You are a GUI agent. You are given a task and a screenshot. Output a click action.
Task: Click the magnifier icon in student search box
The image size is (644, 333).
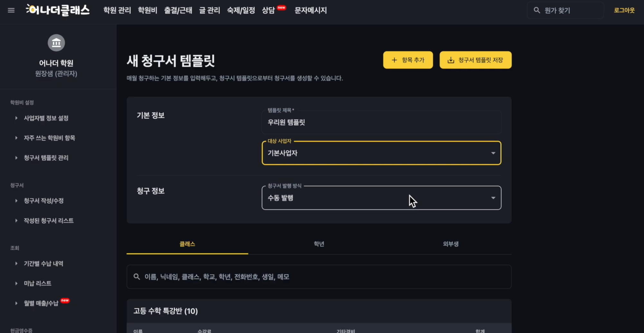click(x=137, y=277)
